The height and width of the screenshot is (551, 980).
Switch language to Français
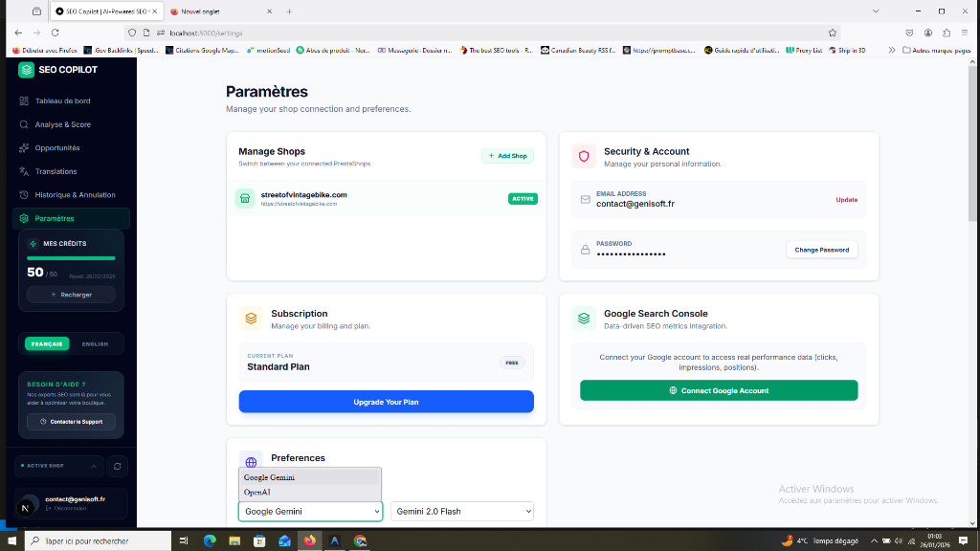point(47,343)
